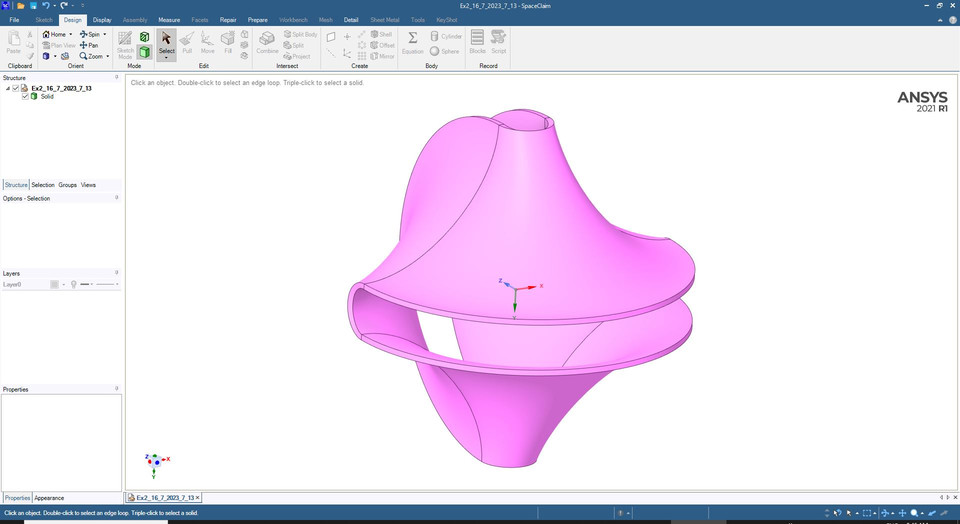
Task: Toggle visibility checkbox of Solid
Action: click(25, 97)
